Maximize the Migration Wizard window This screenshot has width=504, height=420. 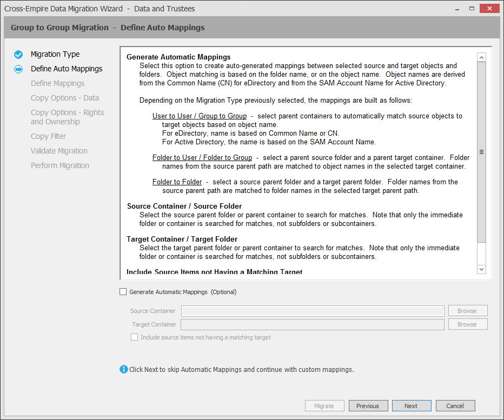[x=472, y=9]
